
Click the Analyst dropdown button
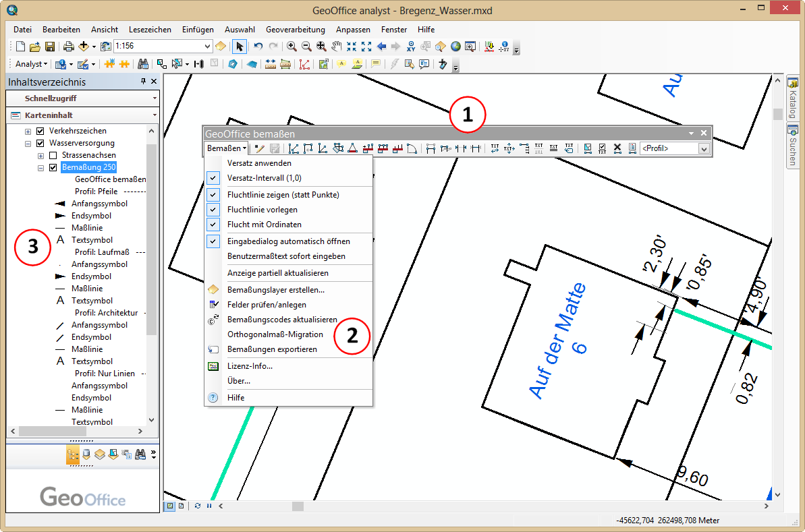coord(31,64)
